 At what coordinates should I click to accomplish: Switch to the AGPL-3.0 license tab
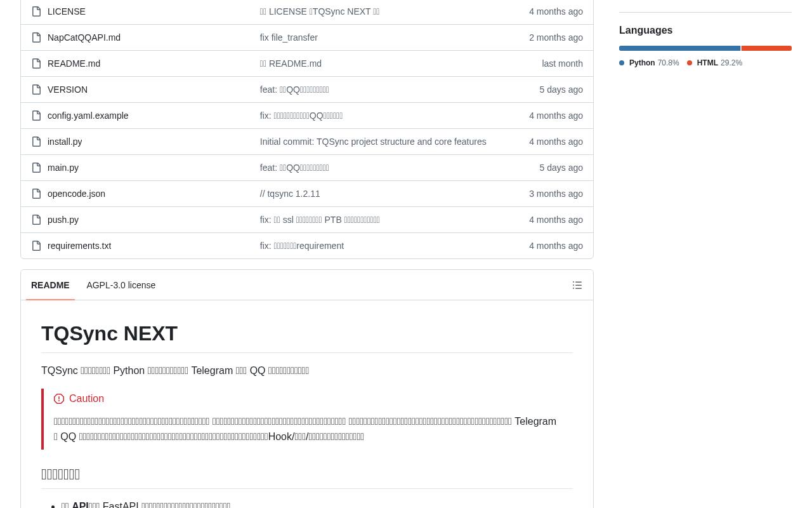121,285
